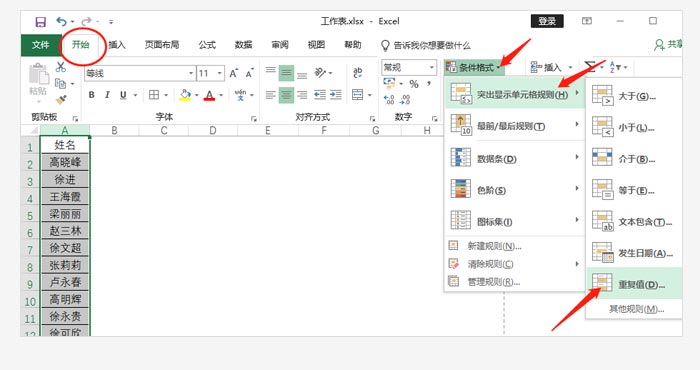This screenshot has height=370, width=700.
Task: Switch to the Formulas tab
Action: pyautogui.click(x=207, y=45)
